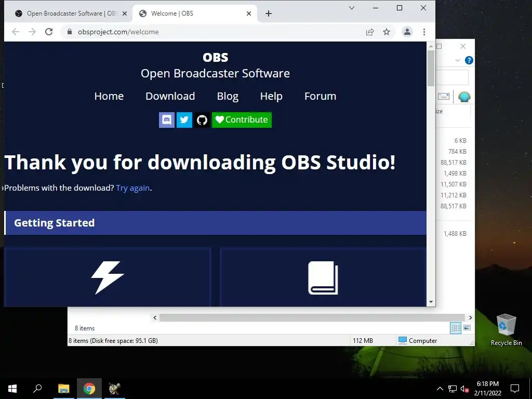Open the Twitter icon link
Image resolution: width=532 pixels, height=399 pixels.
tap(184, 120)
